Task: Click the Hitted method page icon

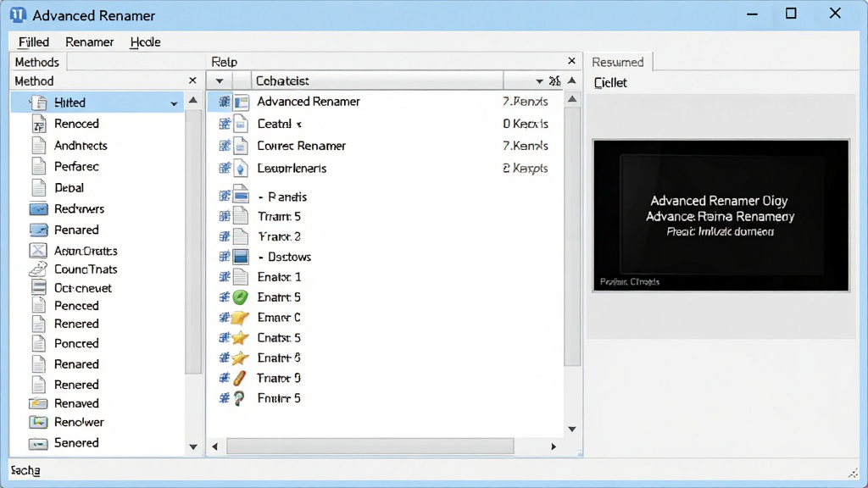Action: pyautogui.click(x=39, y=103)
